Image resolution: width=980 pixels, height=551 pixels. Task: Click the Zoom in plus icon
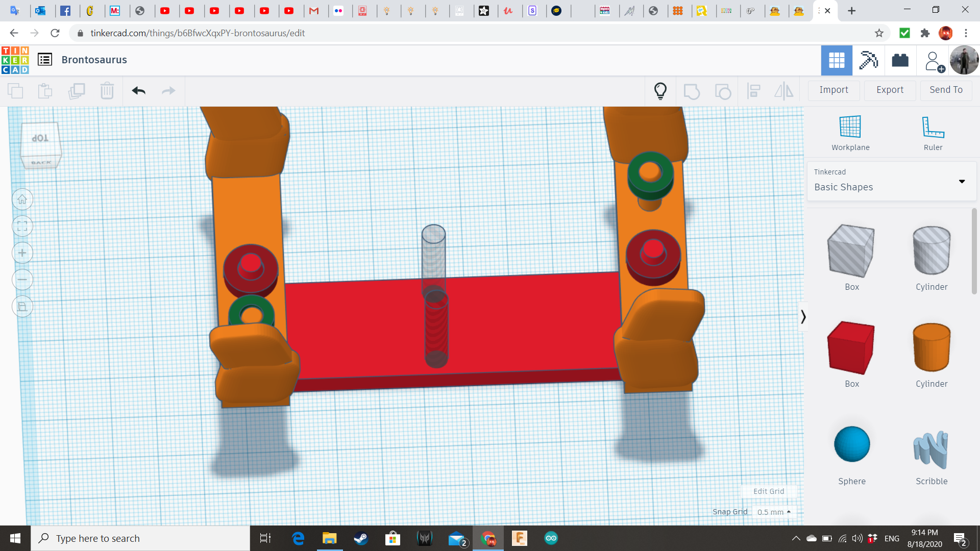(22, 253)
